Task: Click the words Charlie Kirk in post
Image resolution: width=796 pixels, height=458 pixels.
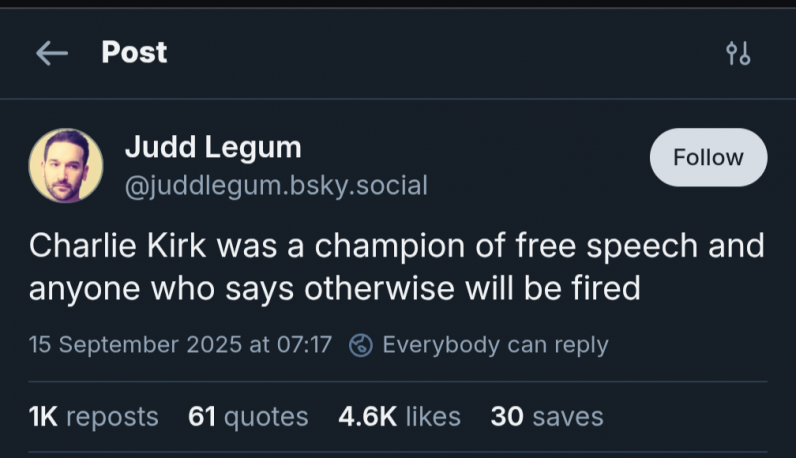Action: [118, 246]
